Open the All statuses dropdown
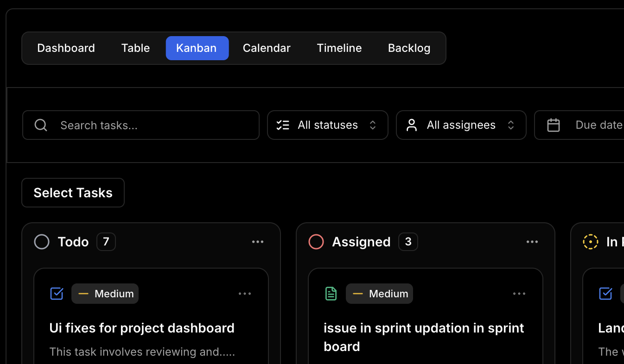The height and width of the screenshot is (364, 624). click(x=327, y=125)
